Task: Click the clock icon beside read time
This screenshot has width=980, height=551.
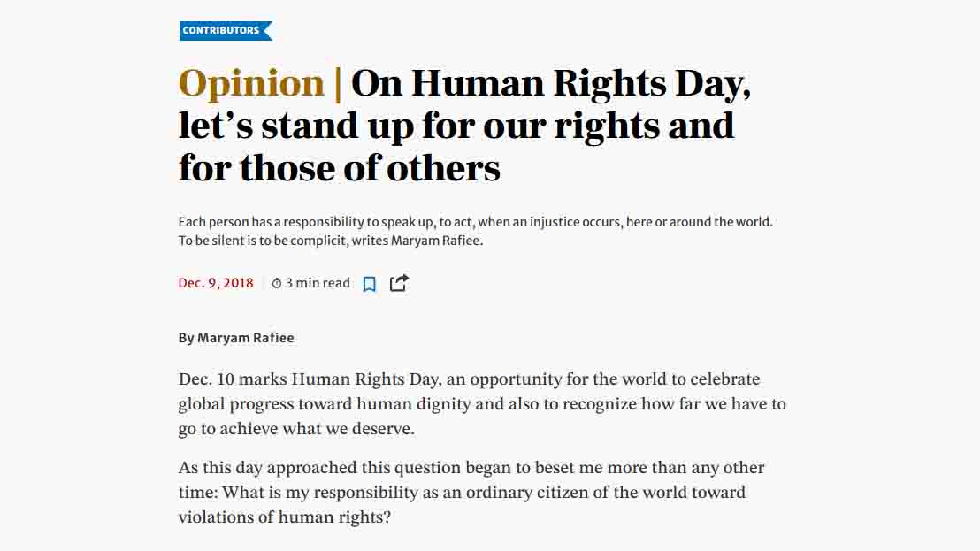Action: (277, 284)
